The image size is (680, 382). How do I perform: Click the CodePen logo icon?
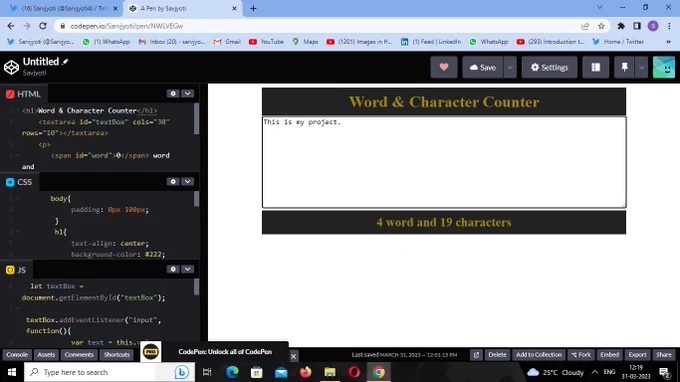pos(11,67)
